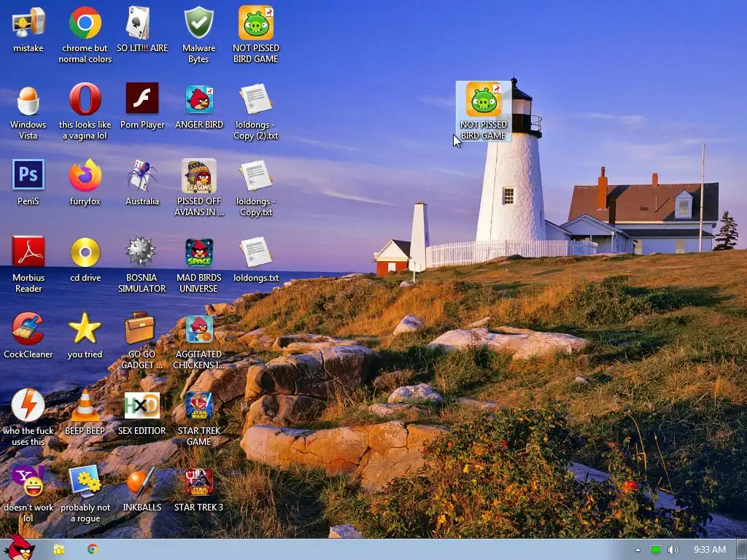
Task: Select the 'ANGER BIRD' icon
Action: (x=198, y=99)
